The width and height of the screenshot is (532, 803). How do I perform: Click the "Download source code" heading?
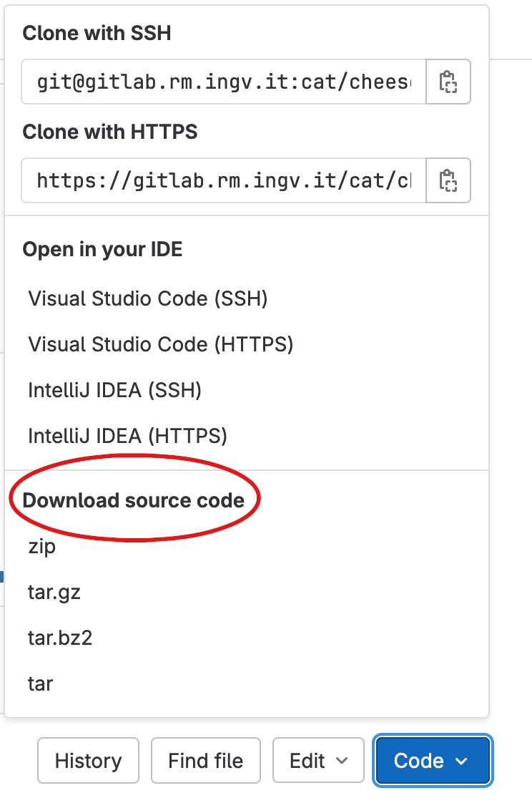pyautogui.click(x=134, y=500)
